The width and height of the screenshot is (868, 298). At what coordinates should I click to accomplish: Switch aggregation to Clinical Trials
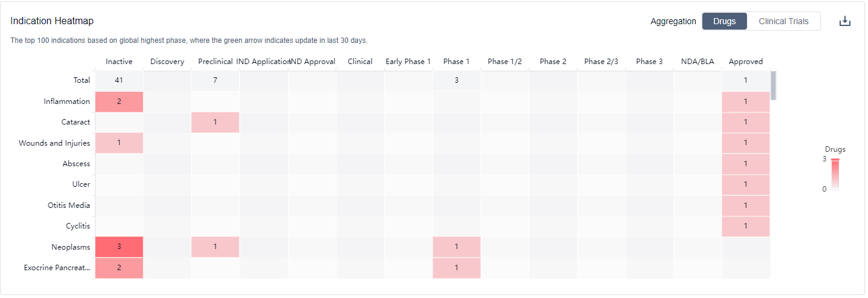[x=783, y=21]
